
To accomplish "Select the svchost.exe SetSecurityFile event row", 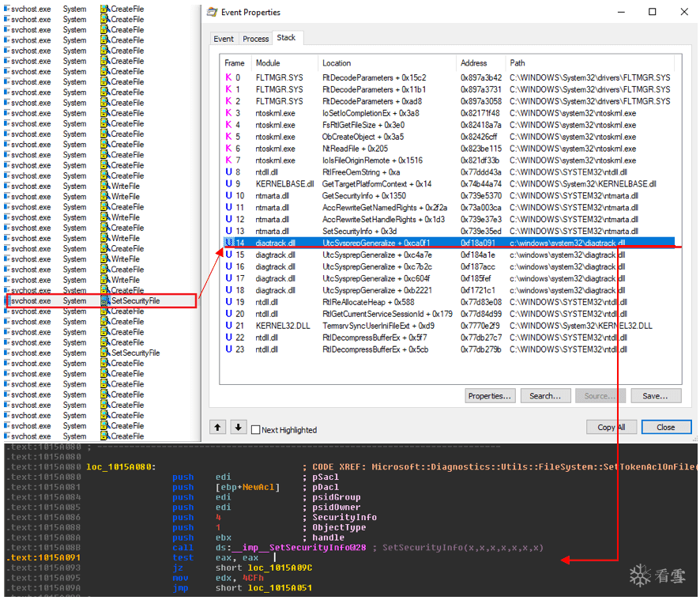I will tap(101, 300).
